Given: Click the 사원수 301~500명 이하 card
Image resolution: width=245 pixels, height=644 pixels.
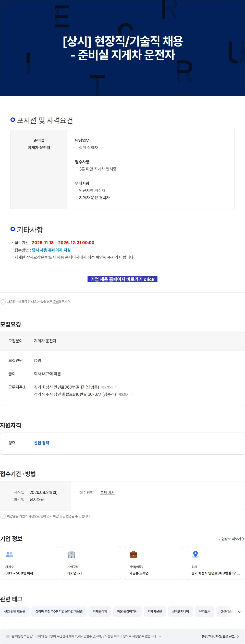Looking at the screenshot, I should click(x=30, y=563).
